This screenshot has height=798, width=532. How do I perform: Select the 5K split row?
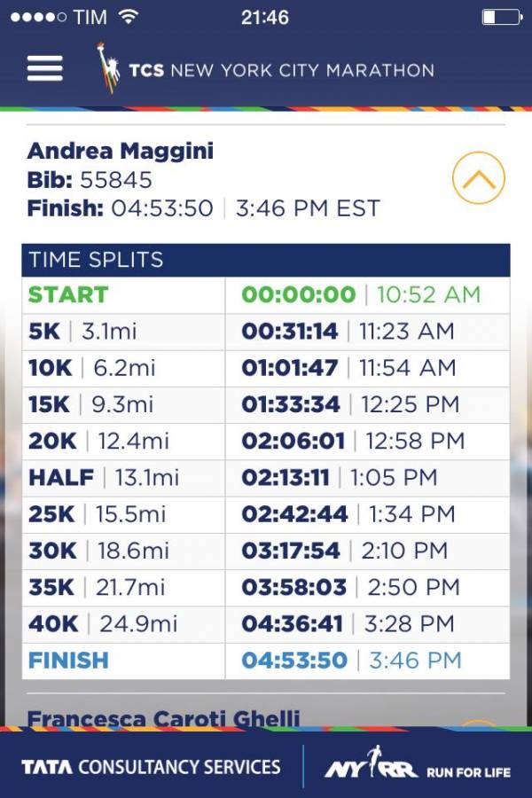tap(266, 332)
